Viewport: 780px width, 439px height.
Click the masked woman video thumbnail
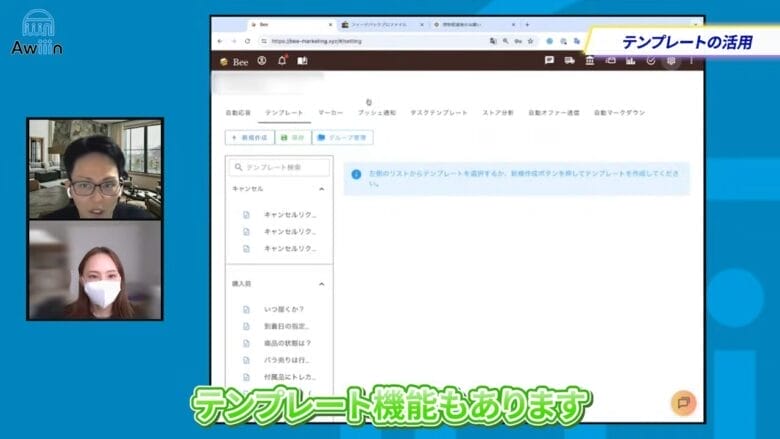[x=95, y=269]
